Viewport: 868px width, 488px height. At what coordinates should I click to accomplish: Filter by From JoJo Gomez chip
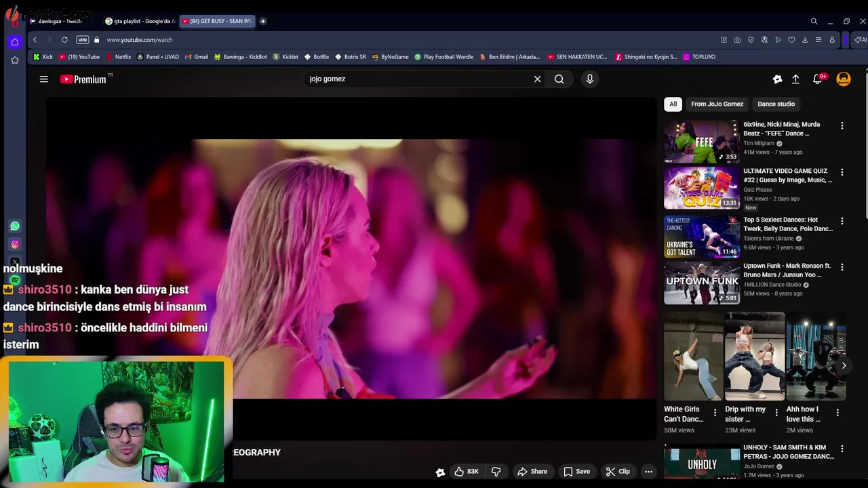point(717,104)
